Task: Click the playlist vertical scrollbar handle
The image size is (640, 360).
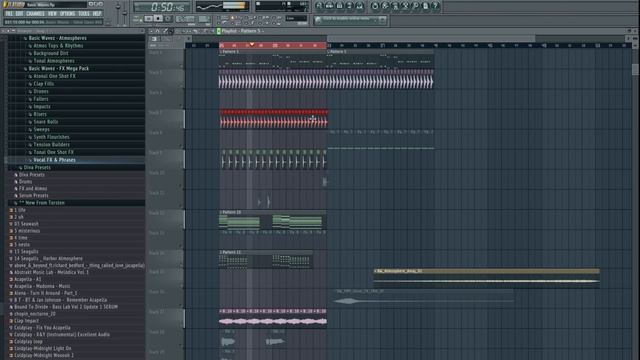Action: point(635,69)
